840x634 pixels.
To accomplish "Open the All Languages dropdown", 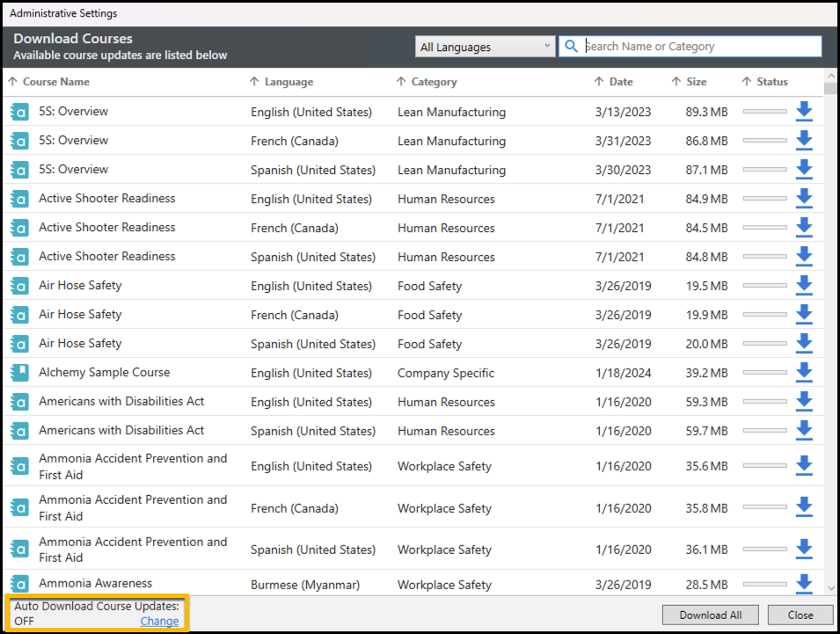I will (x=485, y=47).
